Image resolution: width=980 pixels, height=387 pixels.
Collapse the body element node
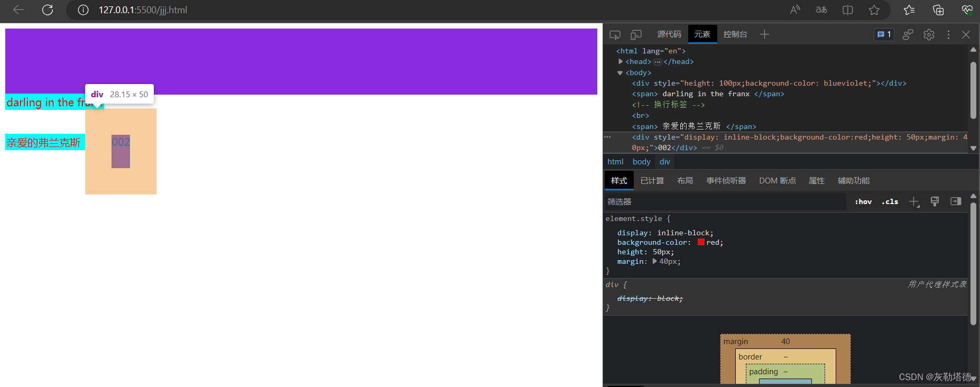pos(620,73)
